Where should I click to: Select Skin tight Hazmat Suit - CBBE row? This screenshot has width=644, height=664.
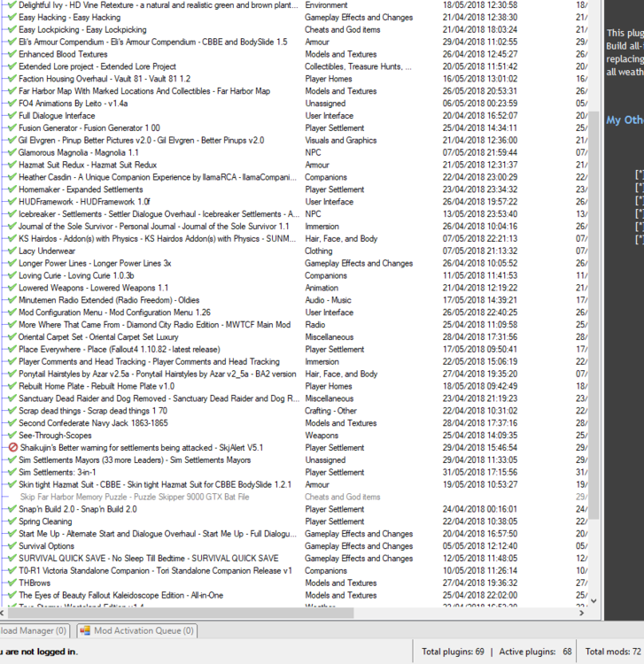coord(294,484)
